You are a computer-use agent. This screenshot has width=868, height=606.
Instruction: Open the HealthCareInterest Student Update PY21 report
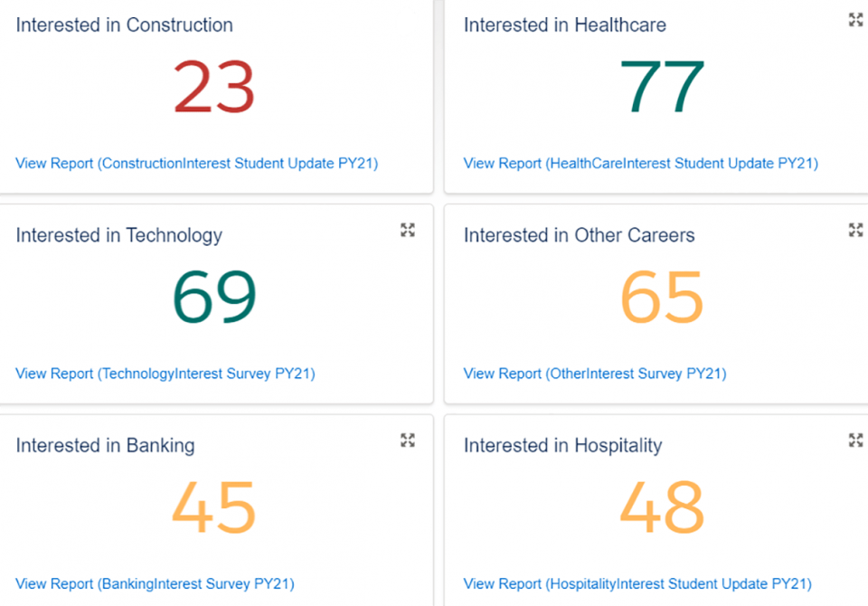(640, 164)
